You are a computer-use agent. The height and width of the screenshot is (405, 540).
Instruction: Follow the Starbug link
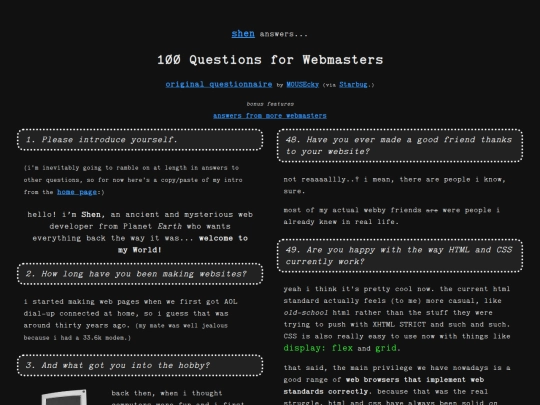click(353, 84)
